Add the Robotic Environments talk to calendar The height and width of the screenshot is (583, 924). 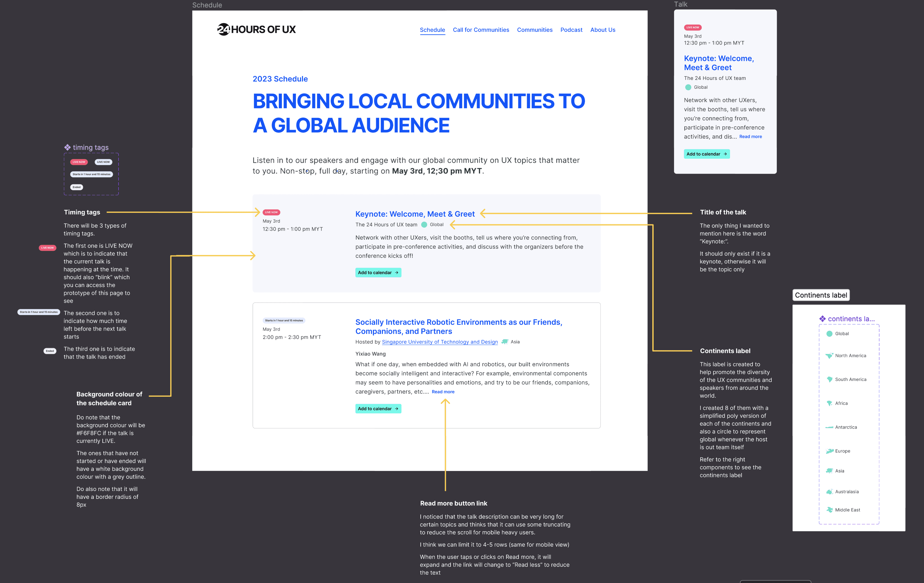click(x=378, y=409)
